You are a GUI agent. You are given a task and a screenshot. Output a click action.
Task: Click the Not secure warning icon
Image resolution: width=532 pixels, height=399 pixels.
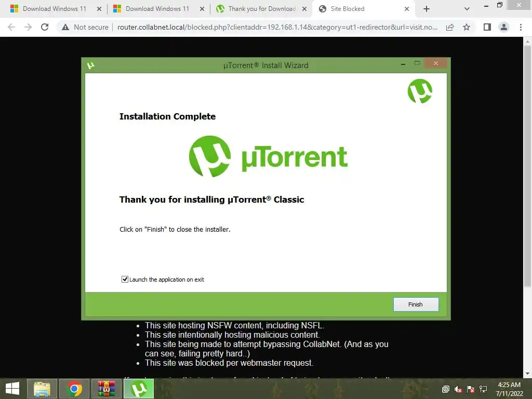[65, 27]
